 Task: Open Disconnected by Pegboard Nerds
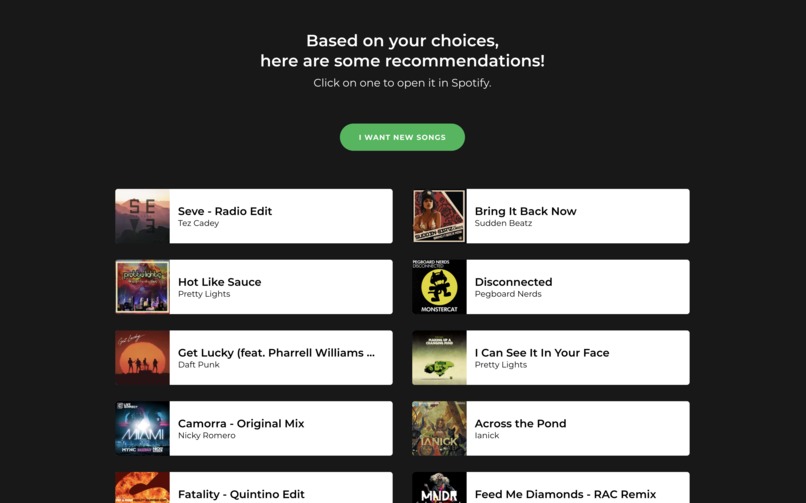coord(514,282)
